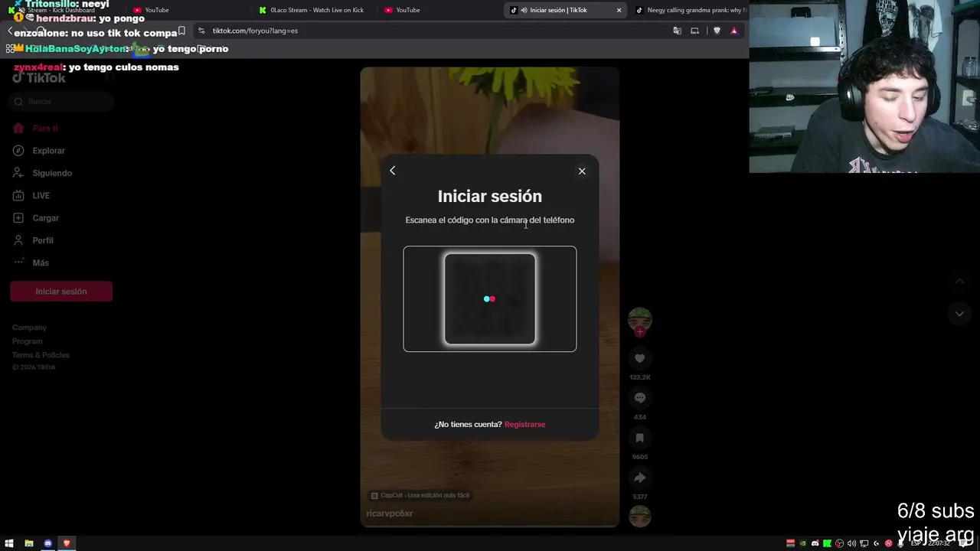Bookmark the video via save icon
The width and height of the screenshot is (980, 551).
pos(640,438)
